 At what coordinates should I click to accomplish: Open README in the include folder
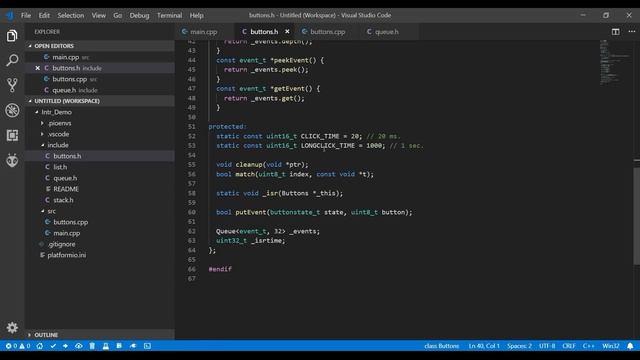click(100, 189)
